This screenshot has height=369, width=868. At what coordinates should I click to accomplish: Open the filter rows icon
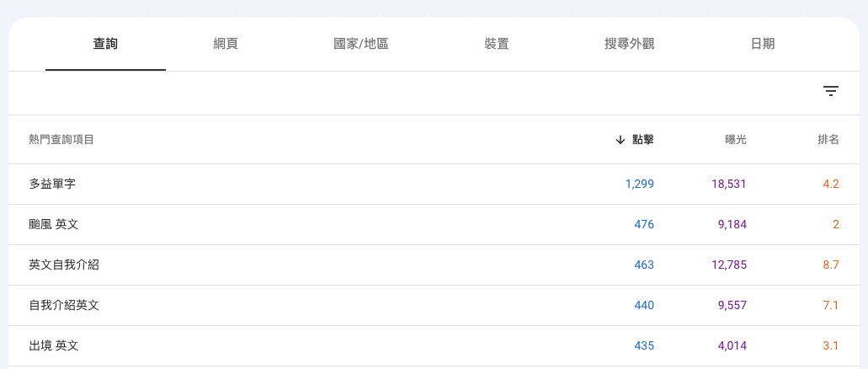coord(831,91)
